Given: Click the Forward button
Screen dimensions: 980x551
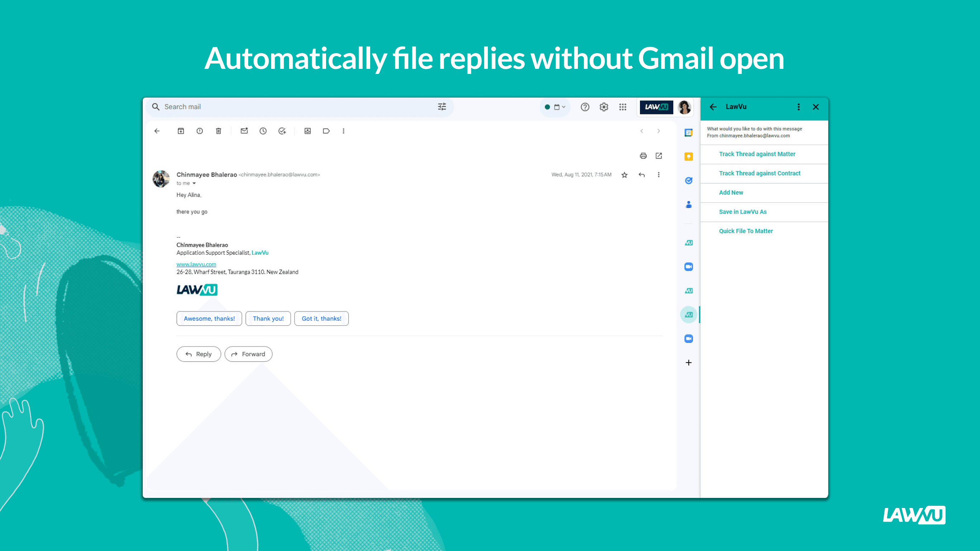Looking at the screenshot, I should (249, 354).
